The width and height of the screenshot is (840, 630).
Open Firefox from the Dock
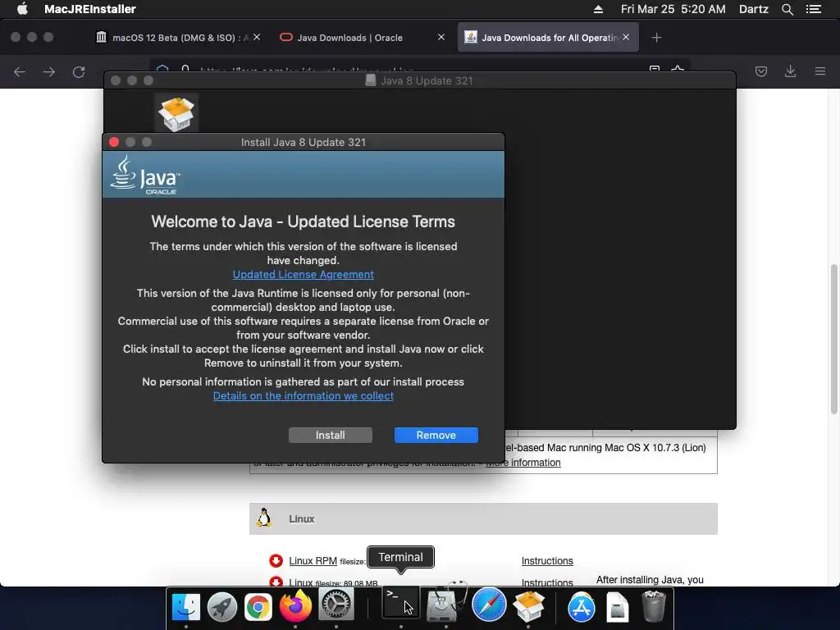coord(295,606)
